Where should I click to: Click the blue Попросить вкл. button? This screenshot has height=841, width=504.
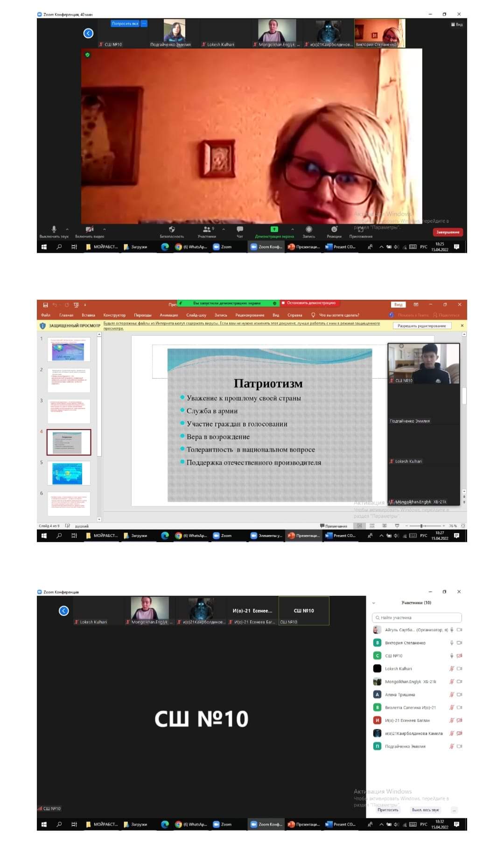(x=125, y=23)
